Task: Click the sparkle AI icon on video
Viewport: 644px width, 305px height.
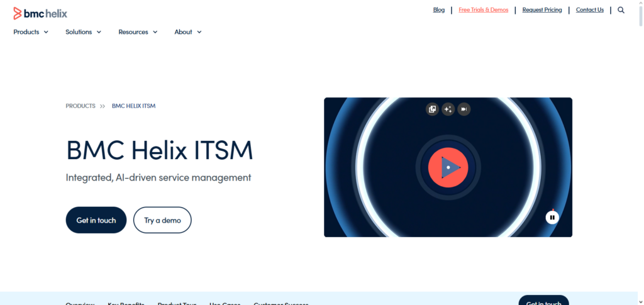Action: (x=448, y=109)
